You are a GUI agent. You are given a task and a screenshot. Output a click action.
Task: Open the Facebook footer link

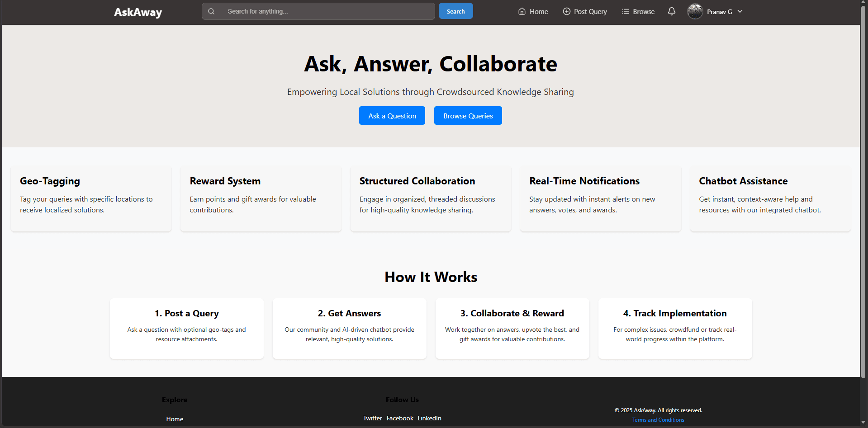pyautogui.click(x=400, y=418)
